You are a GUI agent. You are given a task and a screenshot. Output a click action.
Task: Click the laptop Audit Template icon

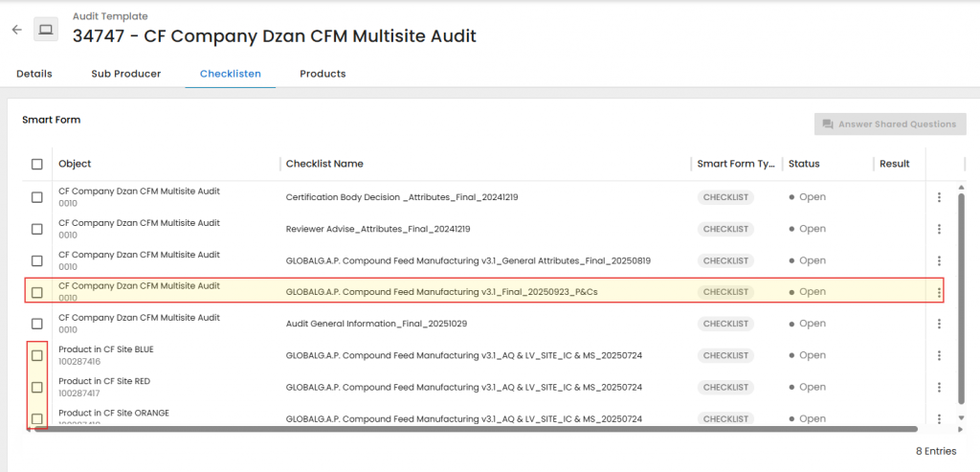(45, 30)
